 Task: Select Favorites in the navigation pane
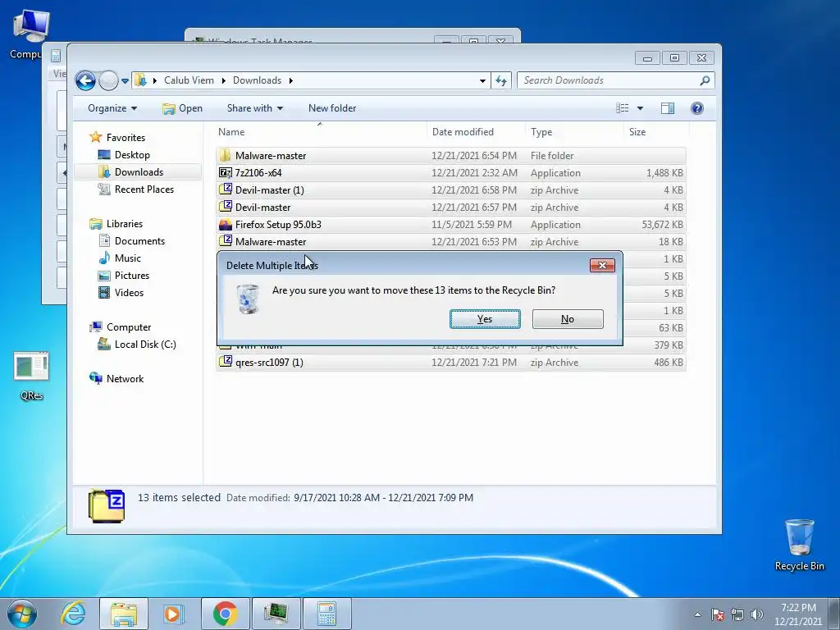tap(126, 138)
